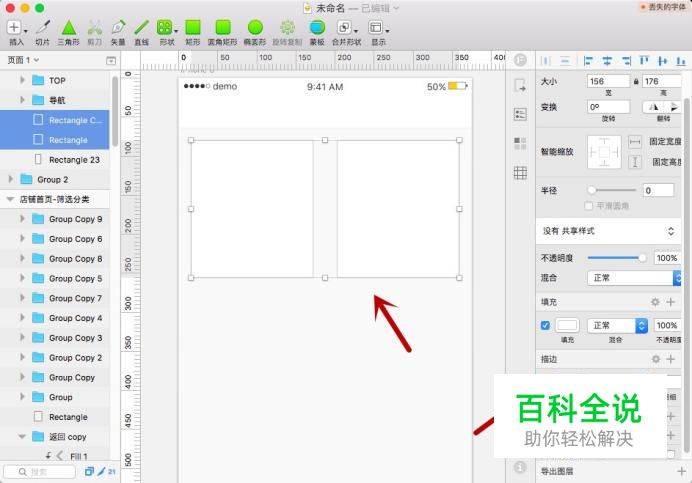
Task: Select the Group Copy 3 layer
Action: (x=55, y=338)
